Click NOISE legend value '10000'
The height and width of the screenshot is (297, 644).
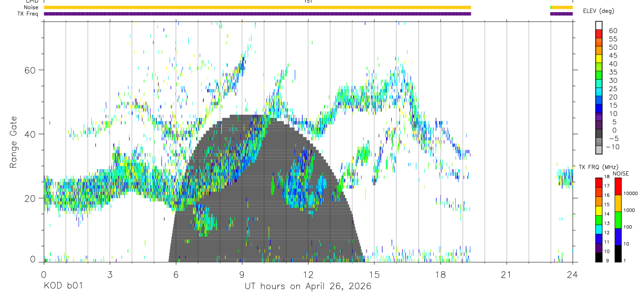[630, 193]
